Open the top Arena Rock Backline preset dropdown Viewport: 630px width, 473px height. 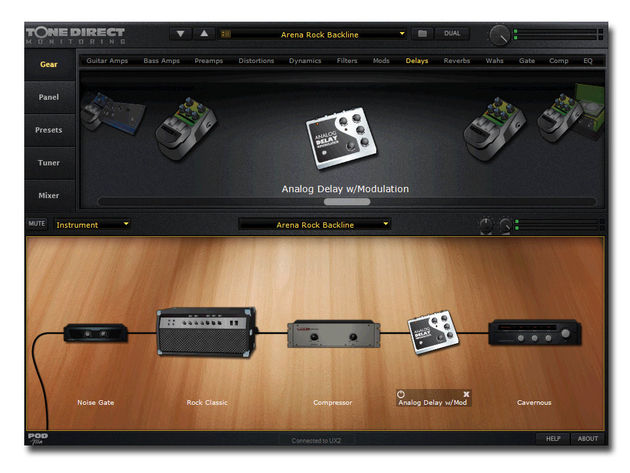319,35
